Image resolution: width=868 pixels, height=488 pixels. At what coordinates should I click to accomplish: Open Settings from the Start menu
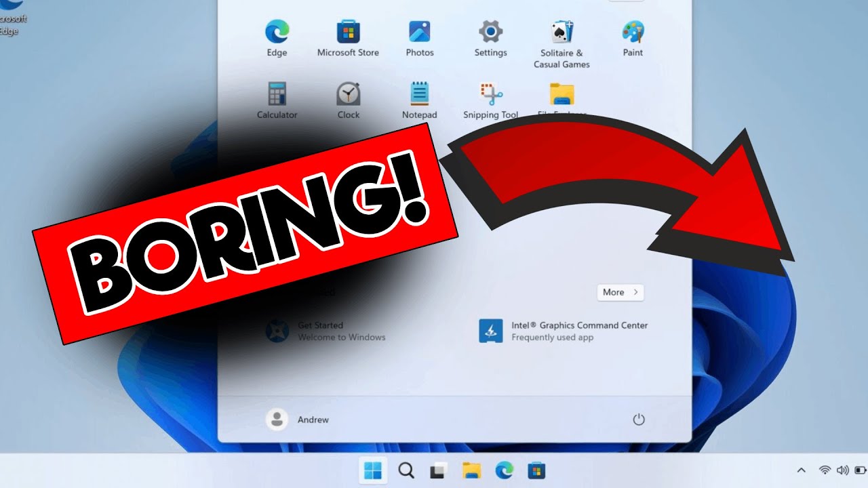[x=490, y=39]
